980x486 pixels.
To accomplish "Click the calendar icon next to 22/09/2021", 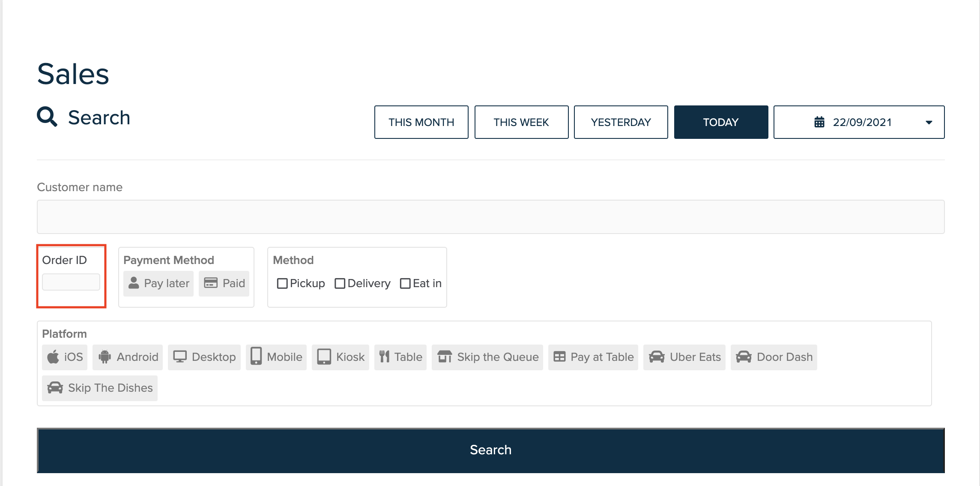I will [819, 122].
